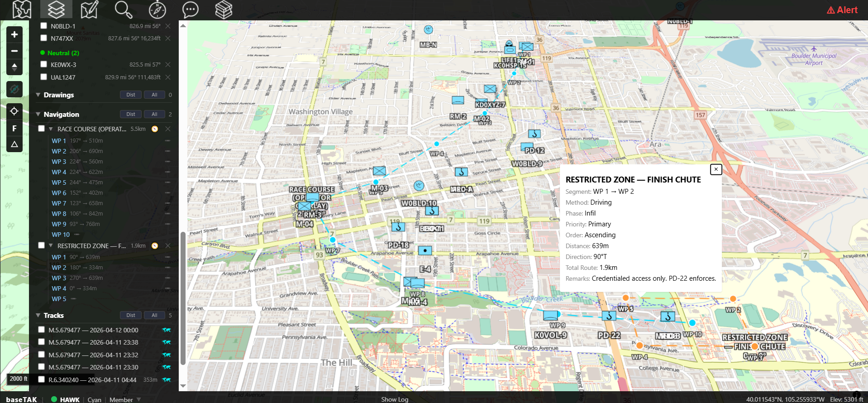Image resolution: width=868 pixels, height=403 pixels.
Task: Click the triangle north-up button
Action: [14, 144]
